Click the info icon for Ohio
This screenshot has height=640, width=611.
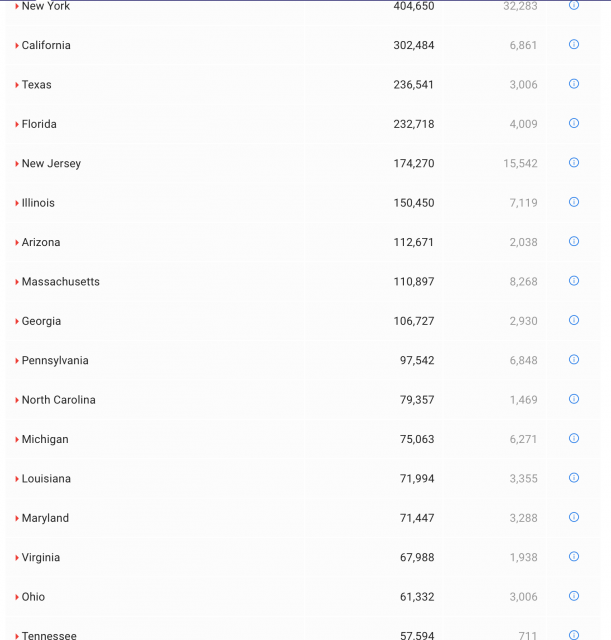(574, 596)
